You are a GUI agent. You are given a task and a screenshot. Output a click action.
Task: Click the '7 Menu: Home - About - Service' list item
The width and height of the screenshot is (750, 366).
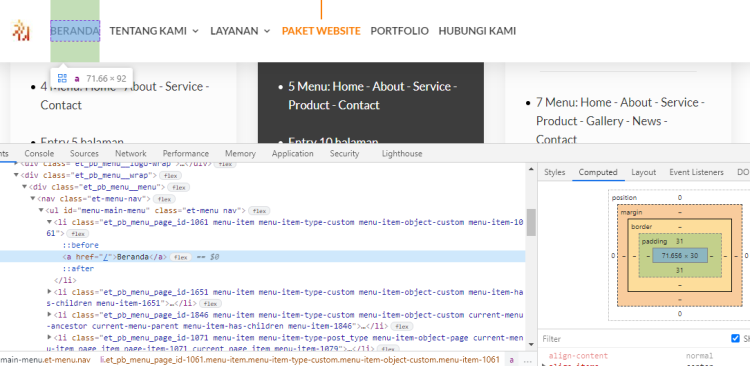tap(620, 121)
